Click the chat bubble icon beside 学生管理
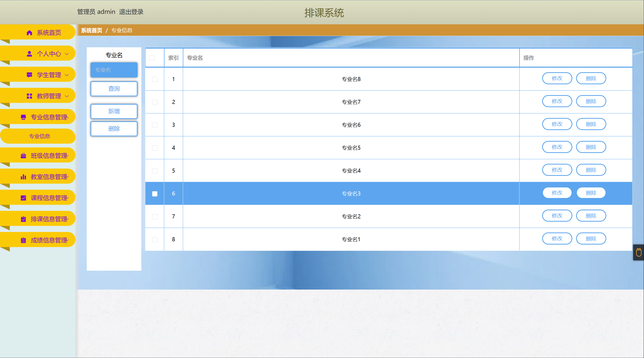Viewport: 644px width, 358px height. 29,75
